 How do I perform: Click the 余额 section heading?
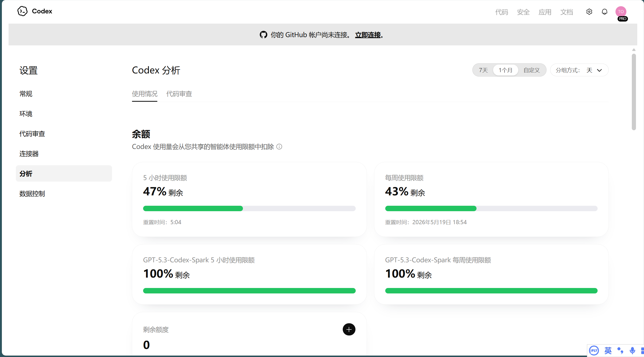141,134
